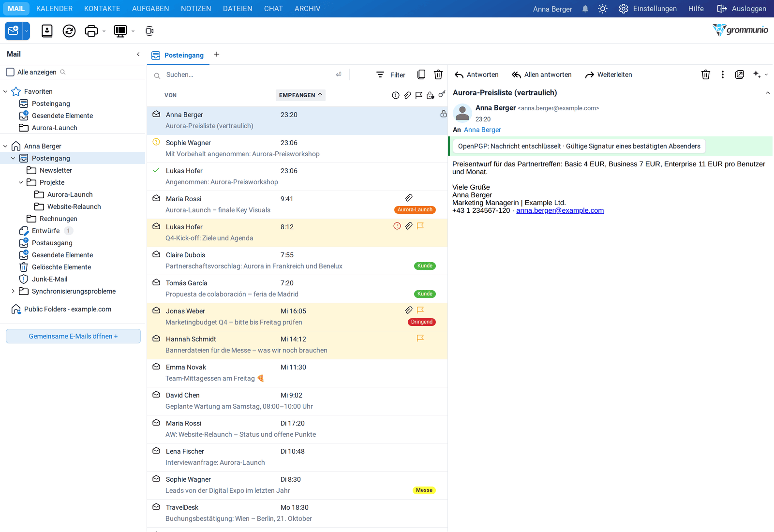Open the three-dots more options menu
774x532 pixels.
click(723, 74)
